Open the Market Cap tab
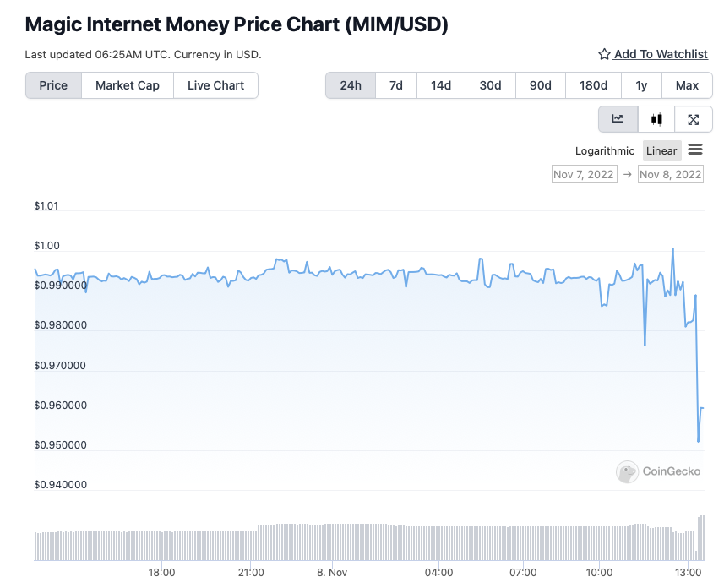The width and height of the screenshot is (724, 588). (128, 85)
